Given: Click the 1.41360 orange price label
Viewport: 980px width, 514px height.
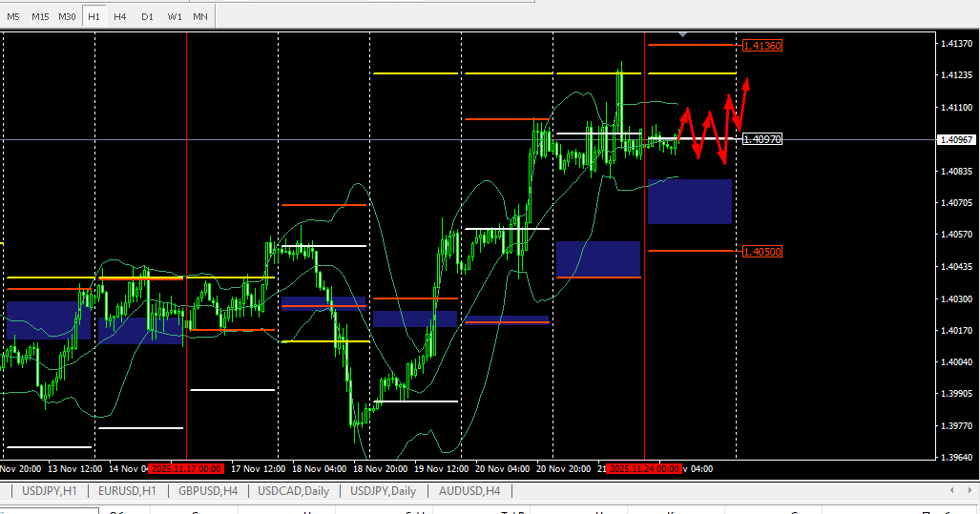Looking at the screenshot, I should (761, 46).
